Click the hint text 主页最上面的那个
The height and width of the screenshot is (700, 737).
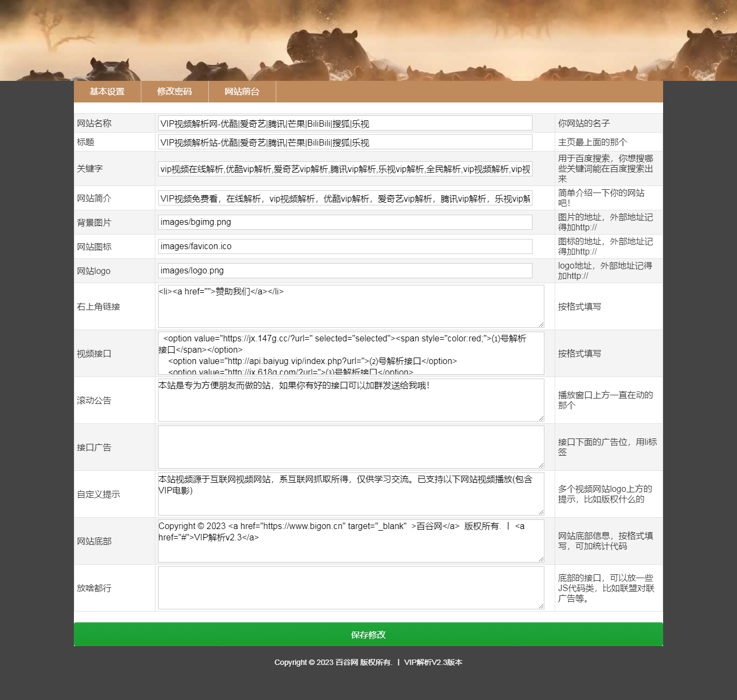coord(592,142)
